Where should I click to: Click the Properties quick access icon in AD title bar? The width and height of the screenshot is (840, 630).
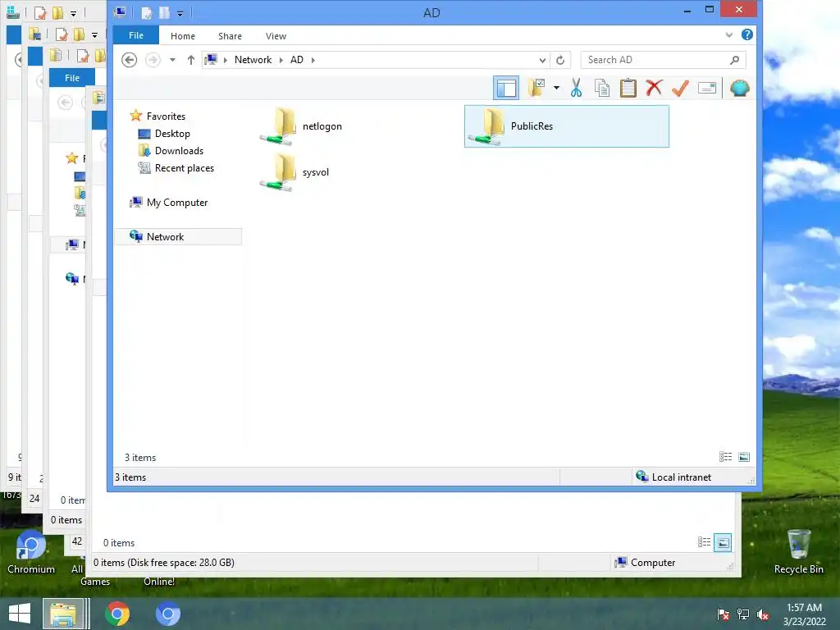pos(146,12)
